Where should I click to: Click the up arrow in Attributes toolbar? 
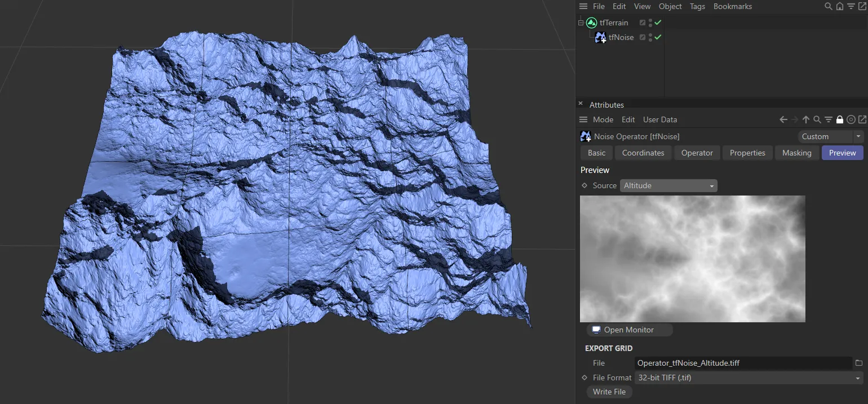[x=806, y=119]
